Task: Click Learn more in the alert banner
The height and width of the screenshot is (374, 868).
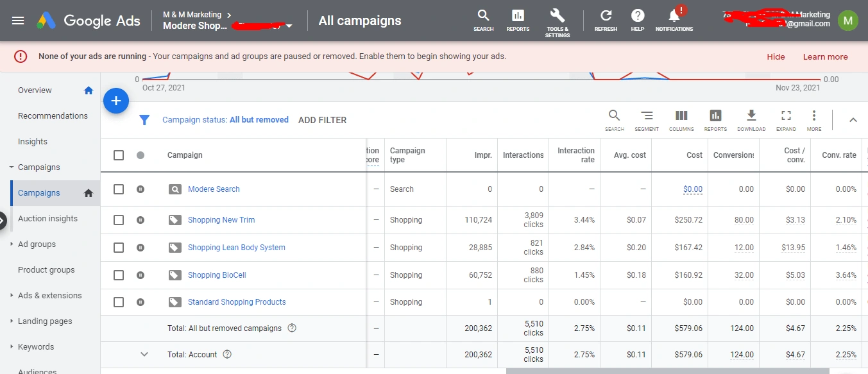Action: click(x=825, y=57)
